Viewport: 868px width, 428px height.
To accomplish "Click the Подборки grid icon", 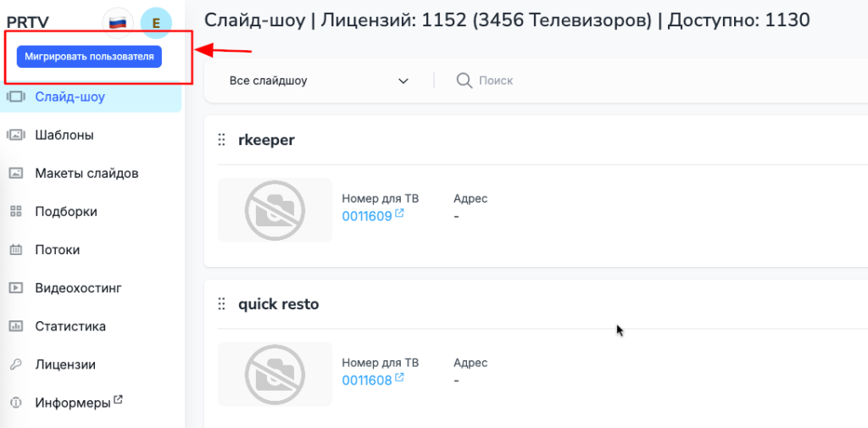I will coord(15,211).
